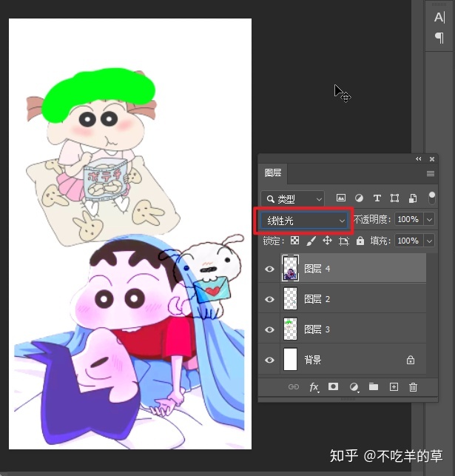The width and height of the screenshot is (455, 476).
Task: Lock image pixels brush icon
Action: [x=311, y=241]
